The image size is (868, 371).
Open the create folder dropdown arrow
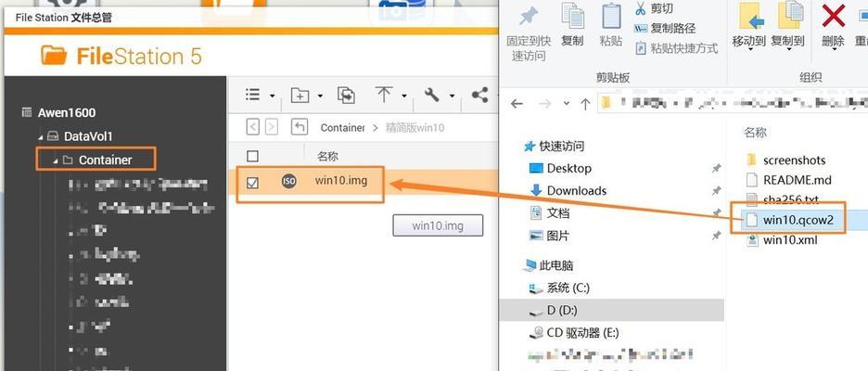pyautogui.click(x=320, y=96)
